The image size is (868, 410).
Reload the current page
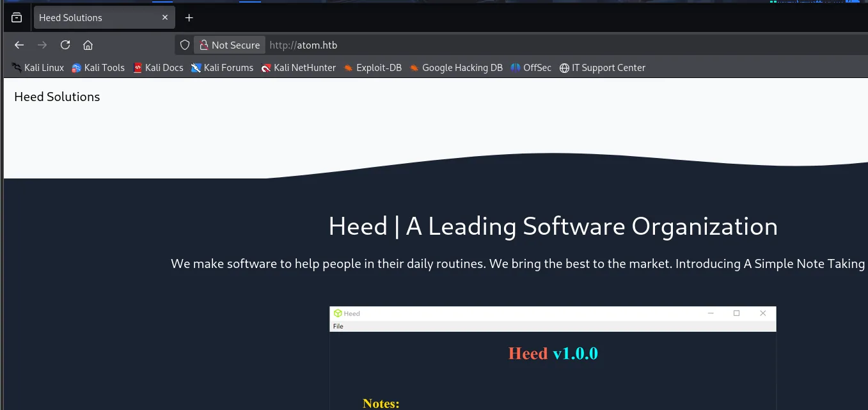click(65, 45)
